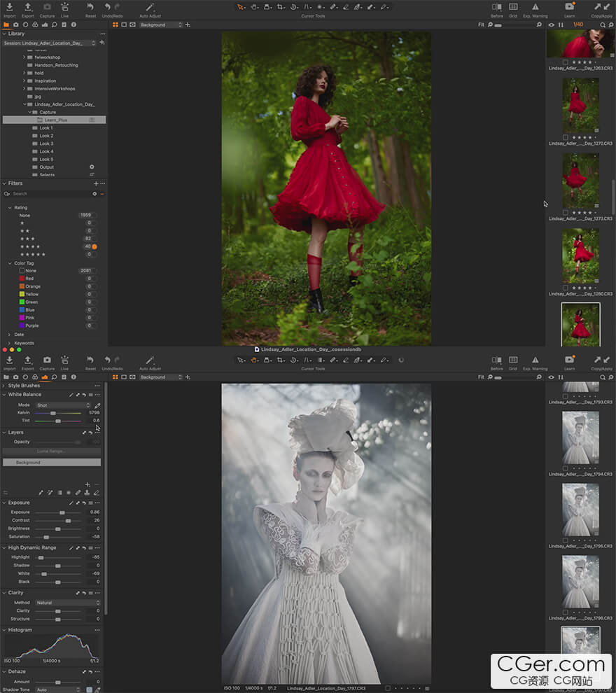Switch top window viewer to multi-view grid

(115, 24)
